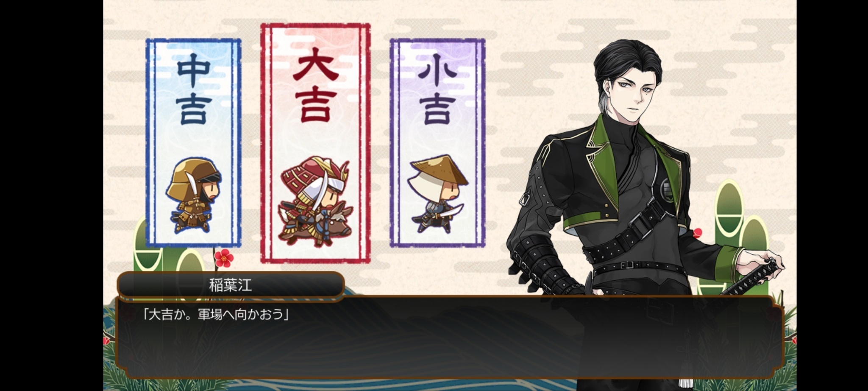Click the red-armored mounted samurai chibi
Viewport: 868px width, 391px height.
(315, 201)
